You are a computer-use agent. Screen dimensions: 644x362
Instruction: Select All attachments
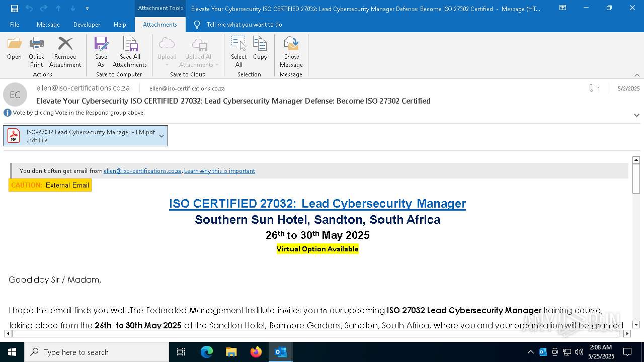click(238, 52)
